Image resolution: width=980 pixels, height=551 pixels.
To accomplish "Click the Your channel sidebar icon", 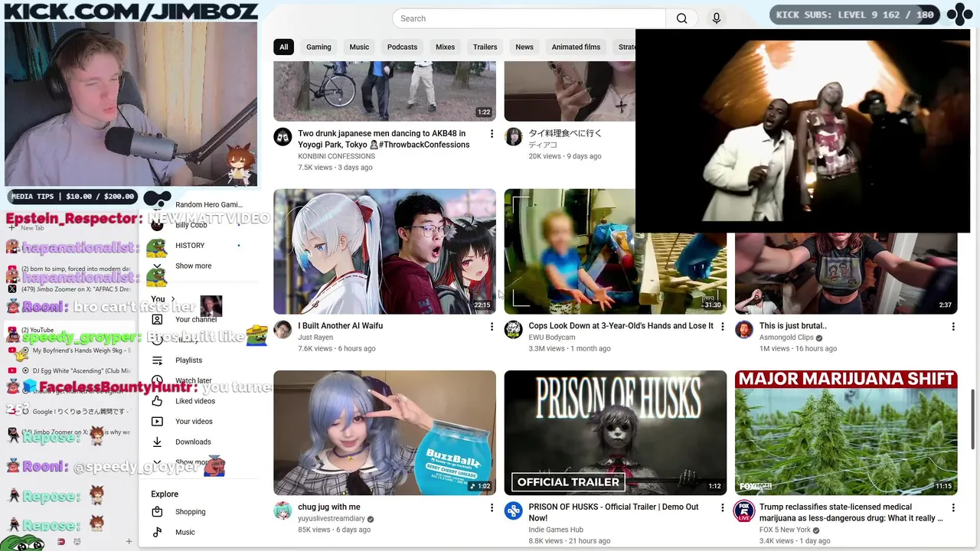I will pyautogui.click(x=157, y=319).
